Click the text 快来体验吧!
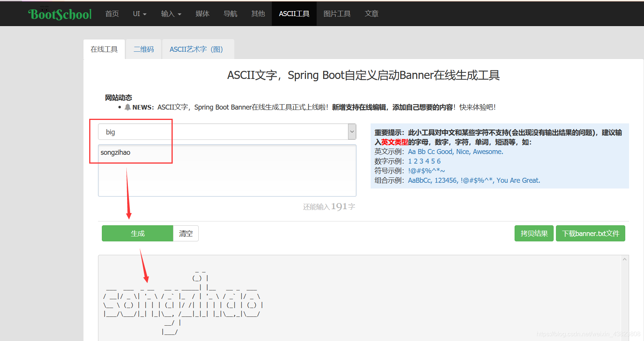The image size is (644, 341). pos(477,107)
